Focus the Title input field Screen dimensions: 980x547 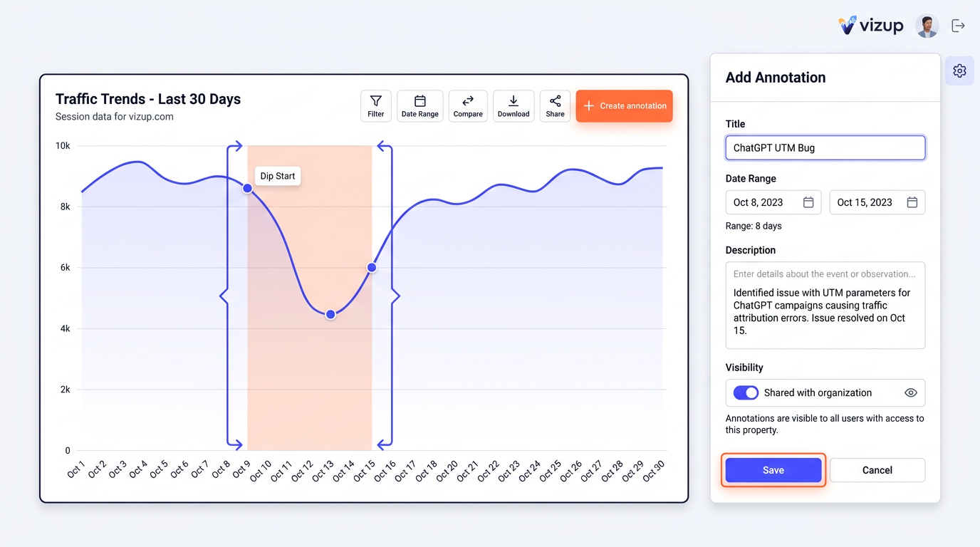pos(825,148)
